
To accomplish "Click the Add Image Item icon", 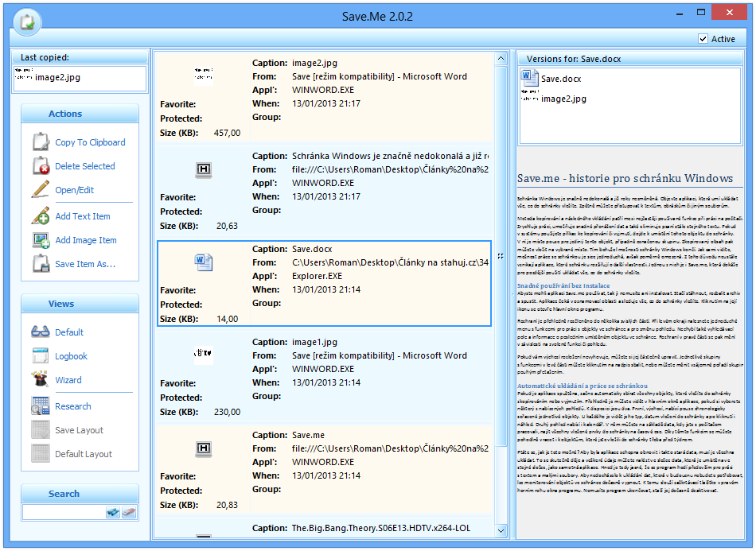I will [41, 240].
